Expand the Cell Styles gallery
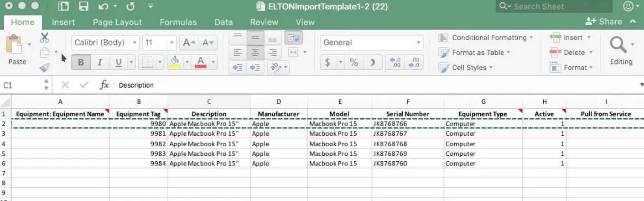The width and height of the screenshot is (644, 201). [x=466, y=68]
